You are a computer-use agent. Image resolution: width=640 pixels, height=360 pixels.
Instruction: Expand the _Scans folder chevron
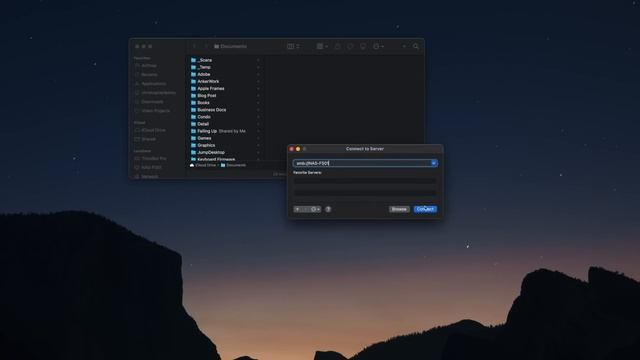pyautogui.click(x=258, y=60)
